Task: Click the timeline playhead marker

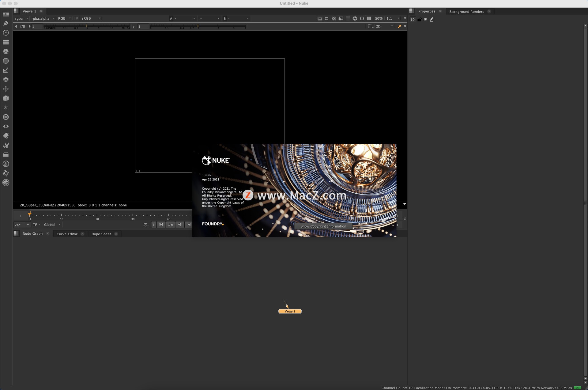Action: [x=30, y=214]
